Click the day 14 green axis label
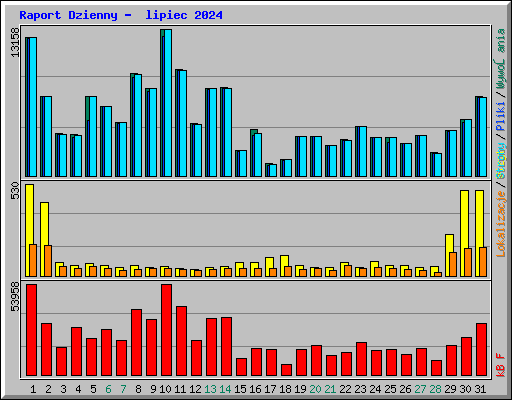512x400 pixels. click(x=225, y=389)
